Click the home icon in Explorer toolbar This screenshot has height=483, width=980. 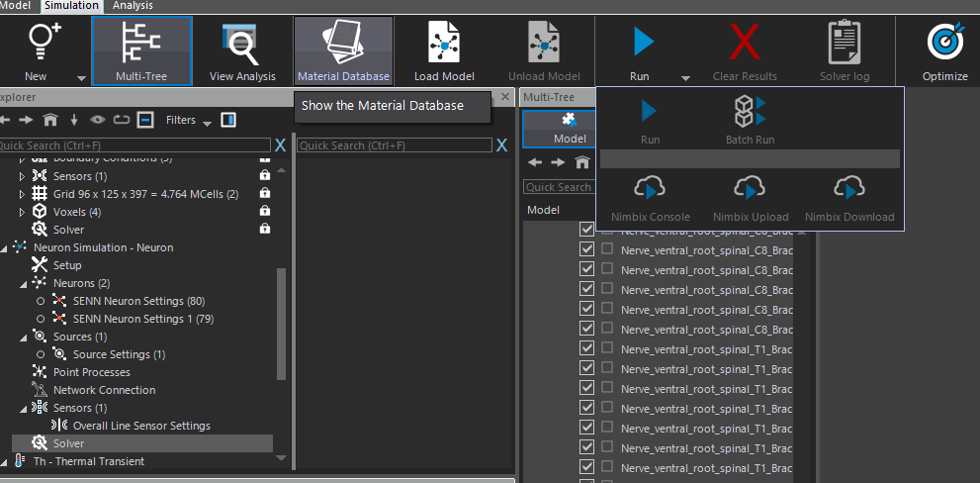pyautogui.click(x=50, y=120)
